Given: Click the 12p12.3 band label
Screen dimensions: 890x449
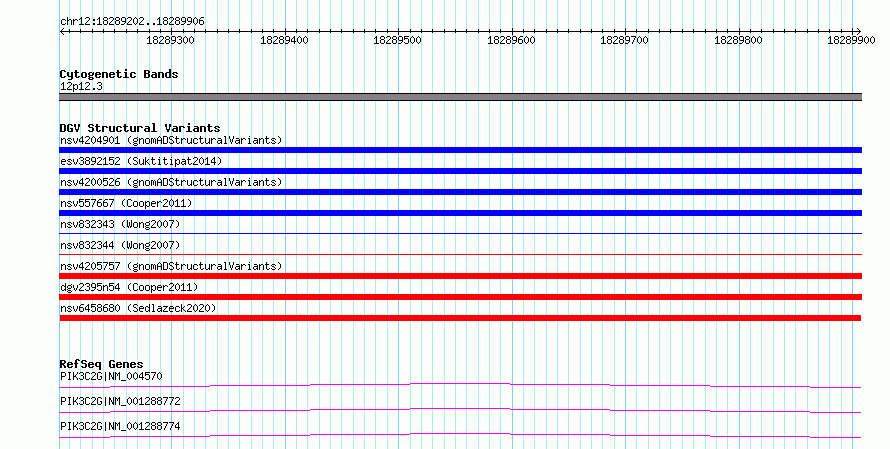Looking at the screenshot, I should pyautogui.click(x=81, y=87).
